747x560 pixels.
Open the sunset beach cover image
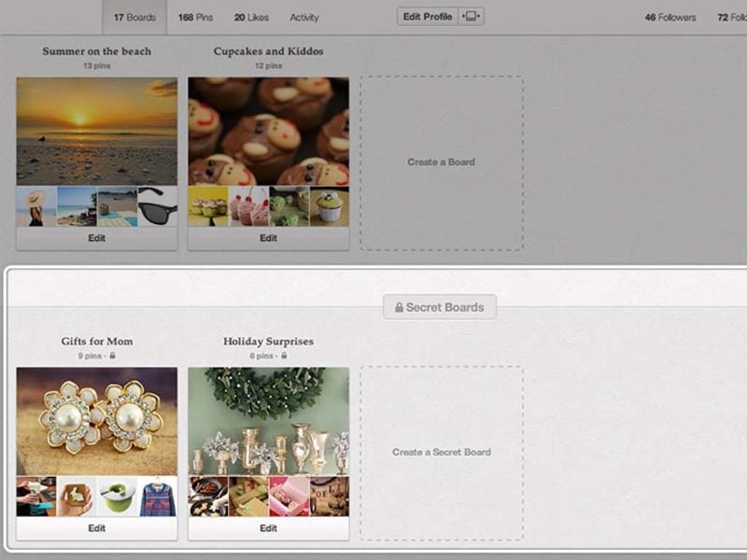96,131
